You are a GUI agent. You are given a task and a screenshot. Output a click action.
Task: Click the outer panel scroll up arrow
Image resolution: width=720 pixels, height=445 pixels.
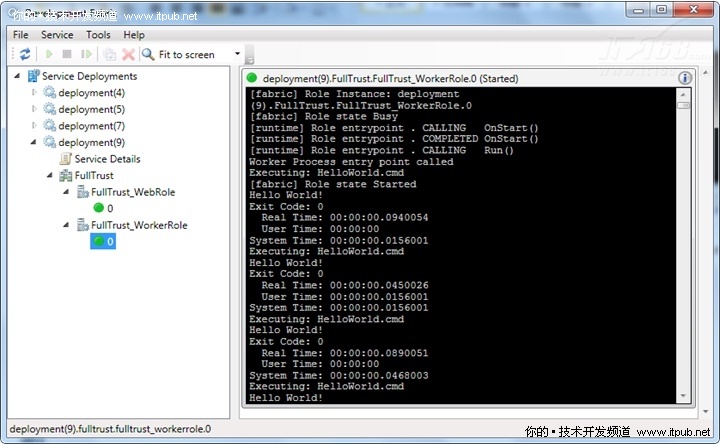click(x=706, y=73)
